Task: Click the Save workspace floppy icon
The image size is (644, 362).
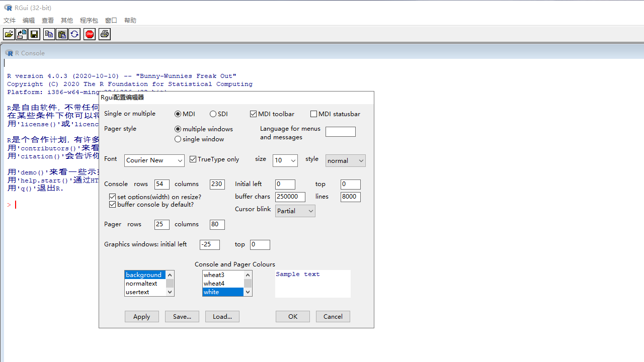Action: 34,34
